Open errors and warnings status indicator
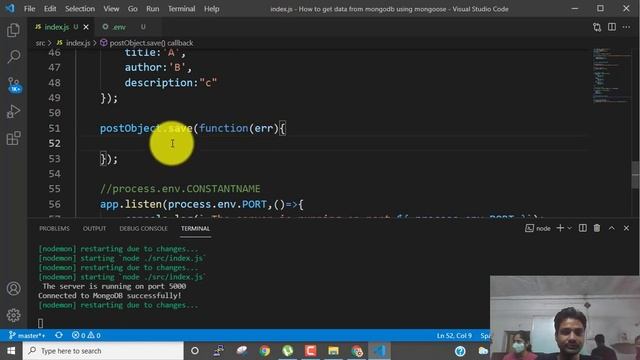The image size is (640, 360). coord(86,335)
